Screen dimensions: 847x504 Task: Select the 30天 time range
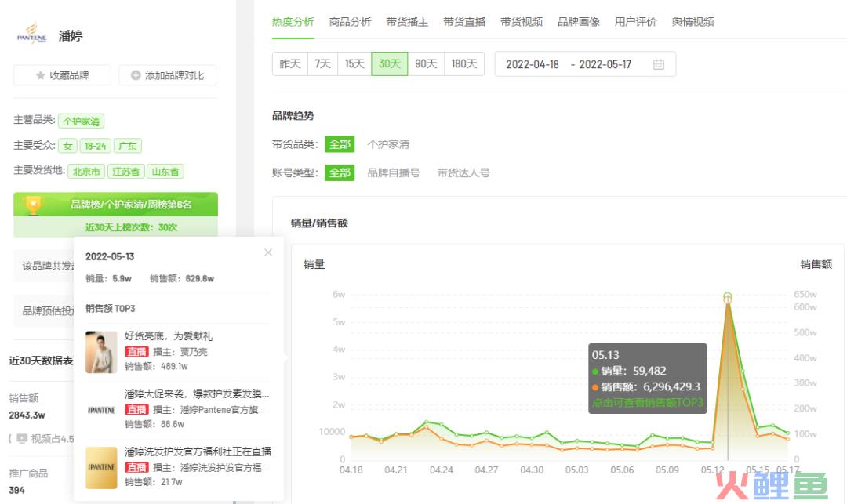pos(390,63)
